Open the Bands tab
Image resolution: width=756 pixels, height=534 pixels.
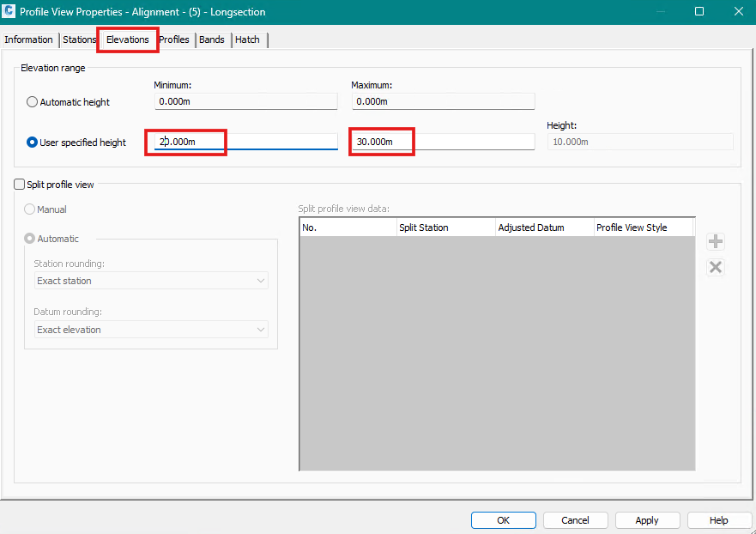point(212,39)
